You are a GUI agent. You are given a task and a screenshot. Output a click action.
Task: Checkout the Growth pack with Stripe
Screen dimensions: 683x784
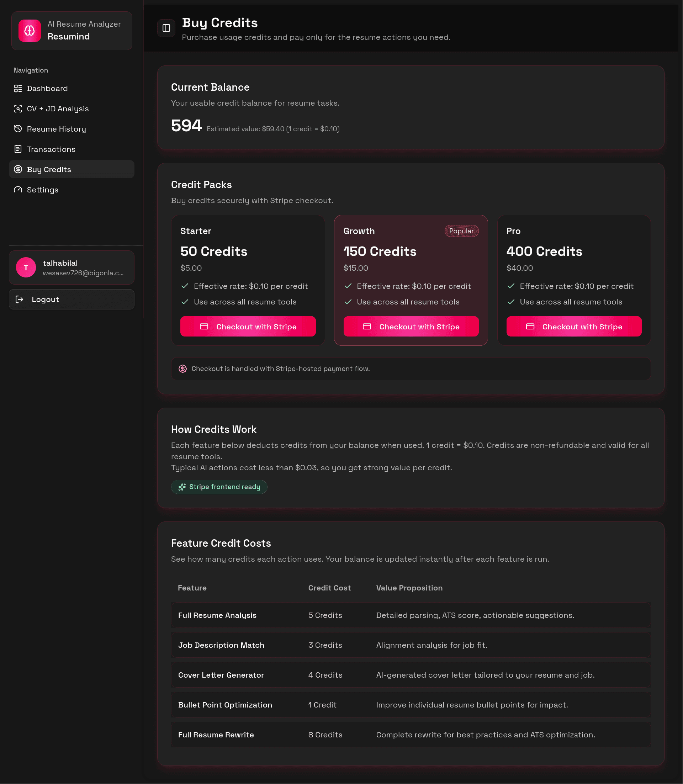pos(411,327)
